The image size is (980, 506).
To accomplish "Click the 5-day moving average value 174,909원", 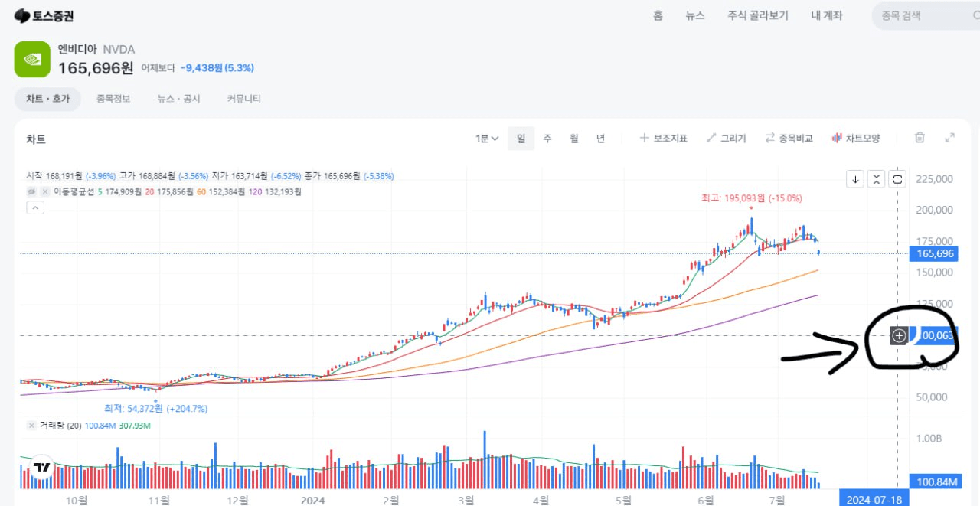I will (122, 191).
